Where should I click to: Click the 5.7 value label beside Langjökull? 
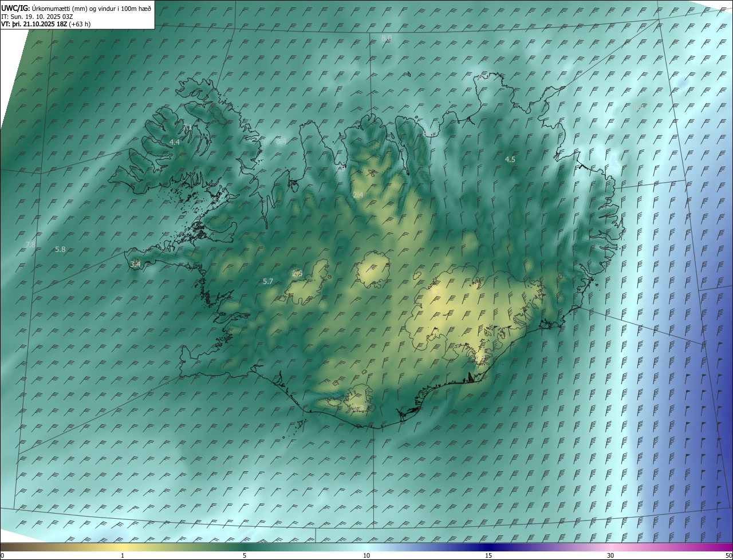[x=267, y=281]
